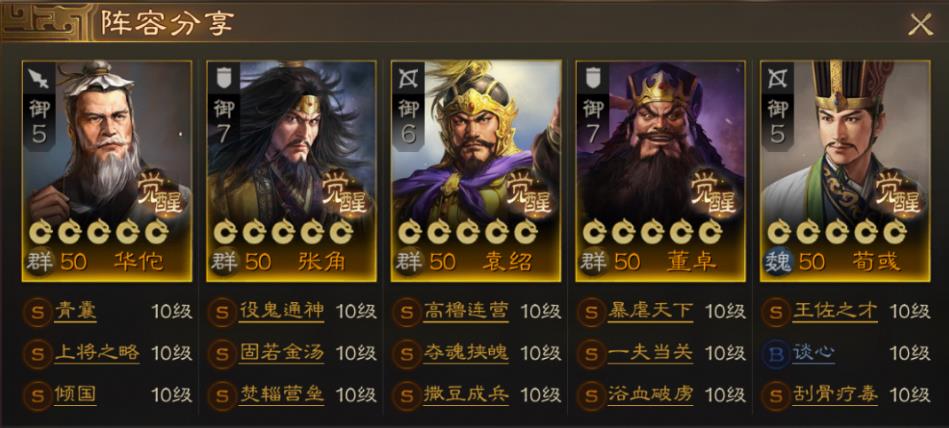Image resolution: width=949 pixels, height=428 pixels.
Task: Open the 高橹连营 skill details
Action: 466,311
